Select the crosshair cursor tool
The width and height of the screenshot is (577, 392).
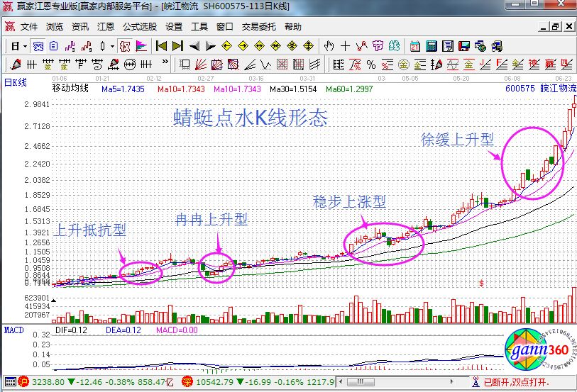345,46
